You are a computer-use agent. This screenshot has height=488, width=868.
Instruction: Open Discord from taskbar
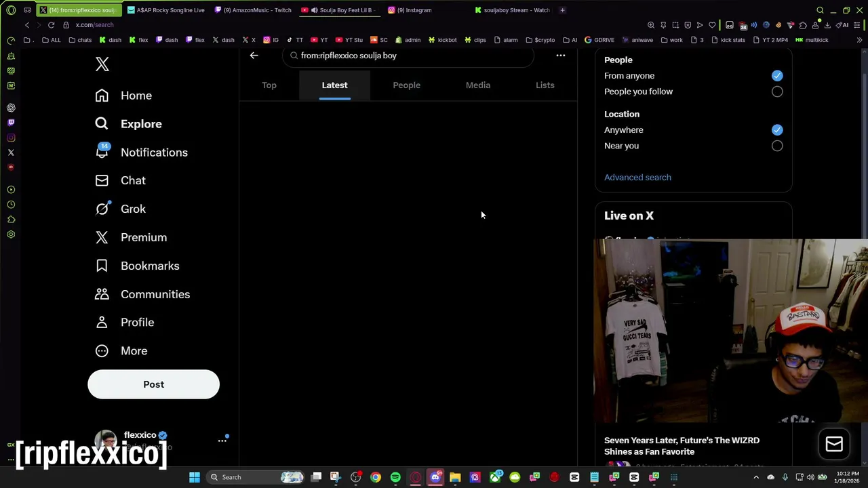click(435, 477)
